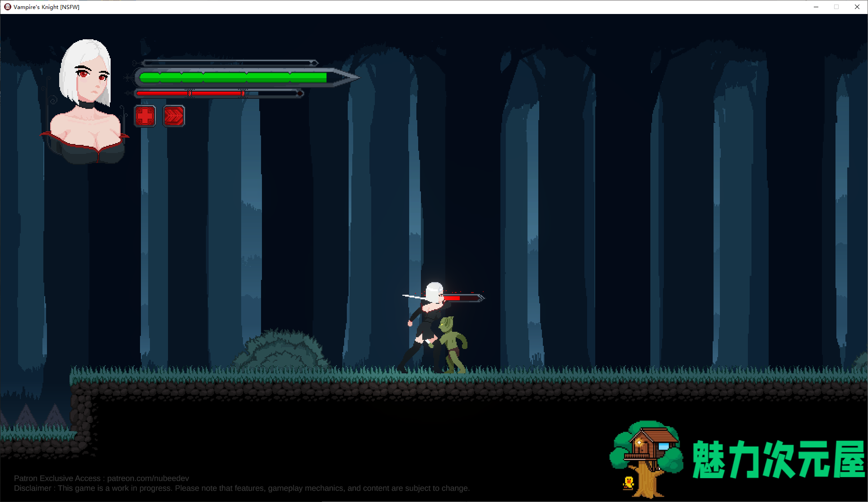Viewport: 868px width, 502px height.
Task: Click the 'Vampire's Knight [NSFW]' window title
Action: (x=47, y=7)
